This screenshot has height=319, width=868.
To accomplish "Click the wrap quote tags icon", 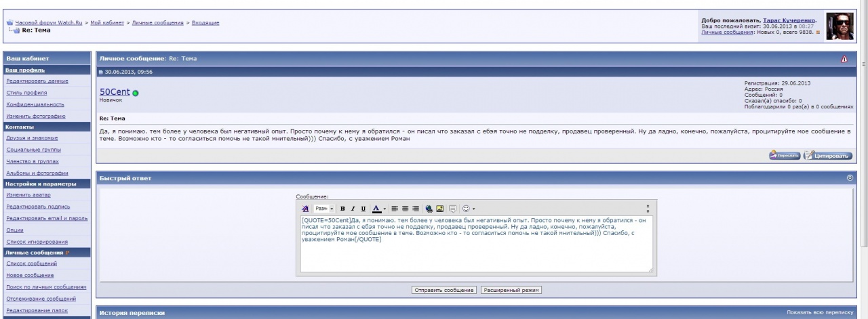I will tap(452, 208).
